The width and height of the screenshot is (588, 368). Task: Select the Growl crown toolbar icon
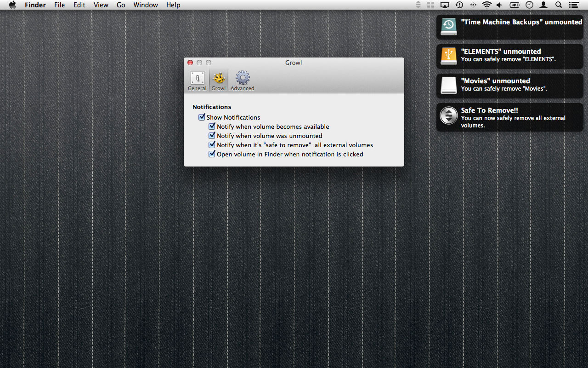pos(219,81)
